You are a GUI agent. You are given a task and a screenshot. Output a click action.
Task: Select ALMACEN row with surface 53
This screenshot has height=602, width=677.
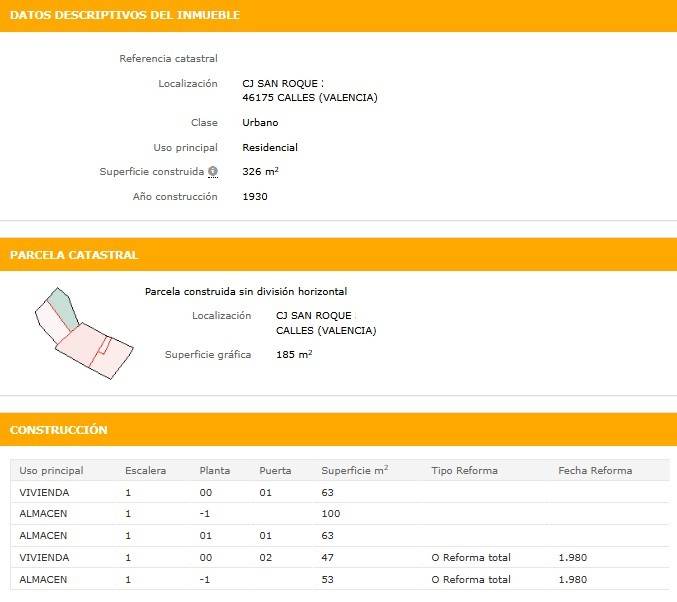click(x=340, y=580)
